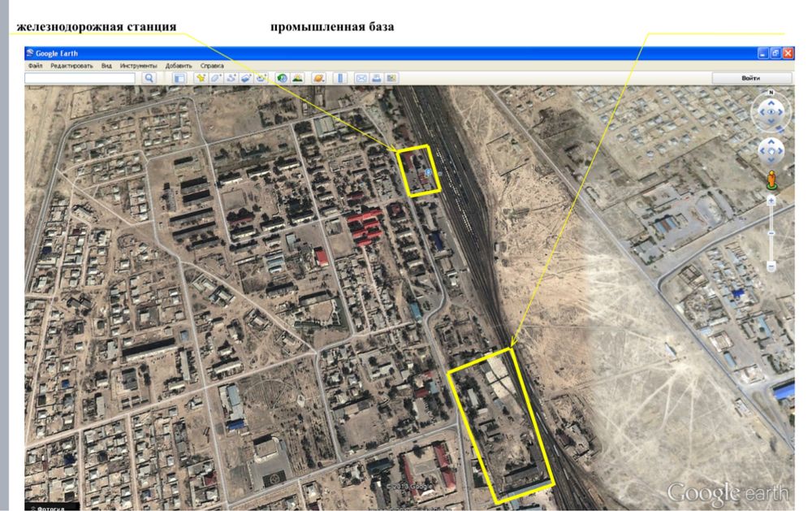Minimize the Google Earth window
Image resolution: width=812 pixels, height=511 pixels.
click(x=762, y=53)
